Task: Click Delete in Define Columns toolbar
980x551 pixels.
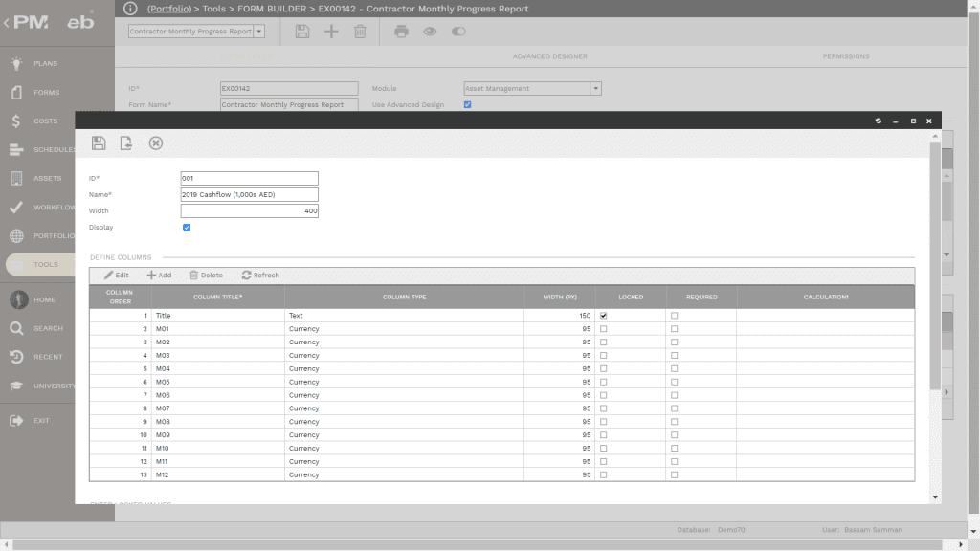Action: [207, 275]
